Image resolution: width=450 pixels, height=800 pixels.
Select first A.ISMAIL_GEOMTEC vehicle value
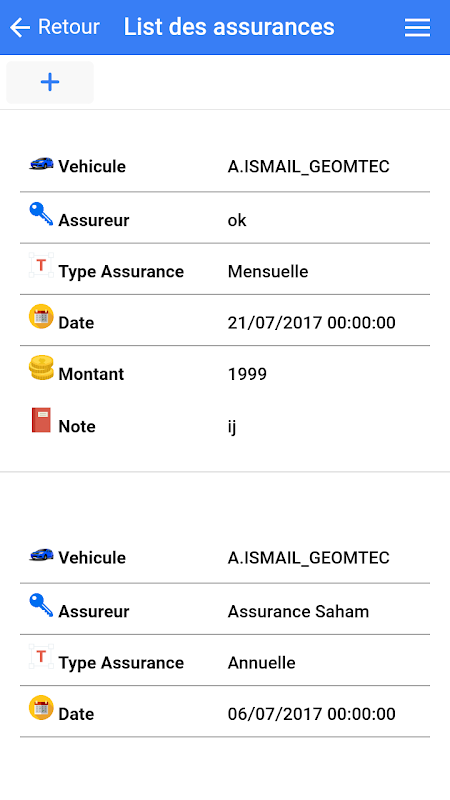[308, 166]
